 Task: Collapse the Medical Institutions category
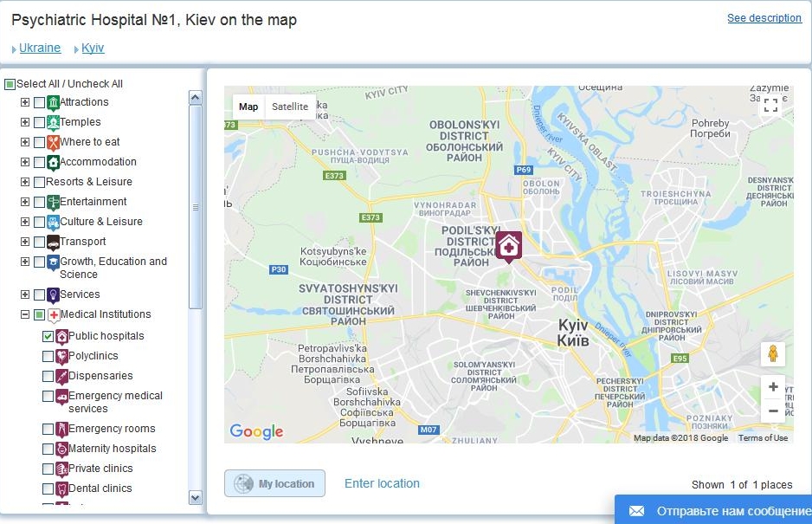24,314
